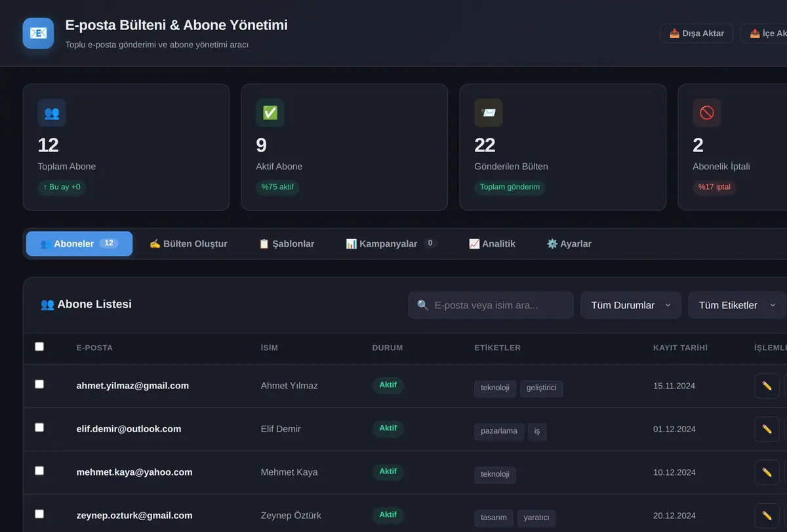Screen dimensions: 787x532
Task: Open the Bülten Oluştur tab
Action: click(188, 243)
